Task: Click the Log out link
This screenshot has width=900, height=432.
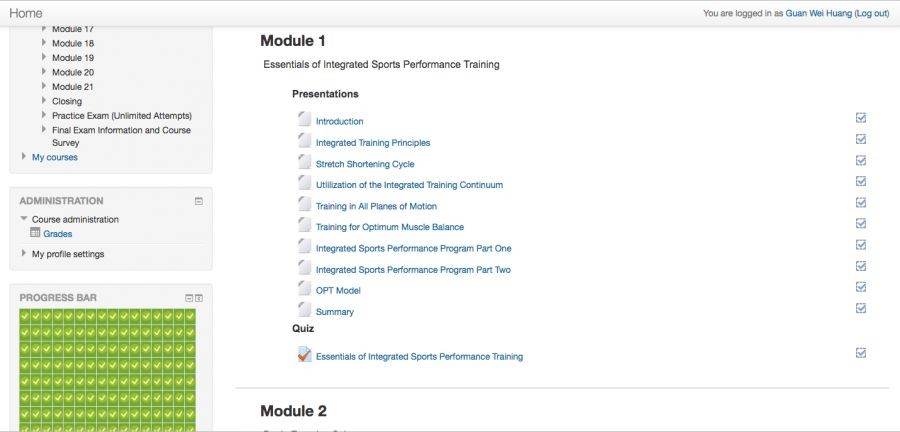Action: point(872,14)
